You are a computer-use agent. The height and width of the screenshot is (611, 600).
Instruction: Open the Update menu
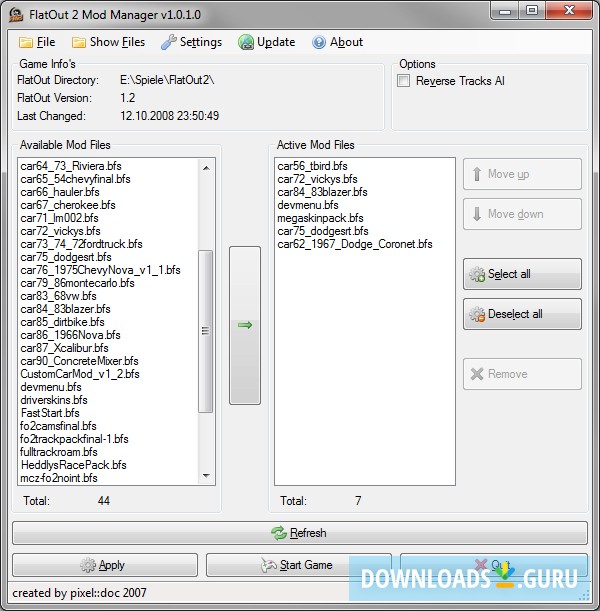click(x=267, y=42)
